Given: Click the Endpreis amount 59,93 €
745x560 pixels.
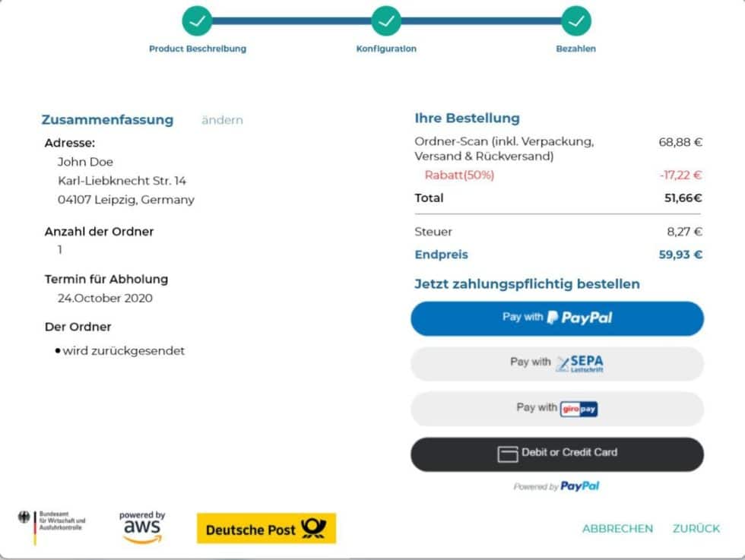Looking at the screenshot, I should tap(680, 255).
